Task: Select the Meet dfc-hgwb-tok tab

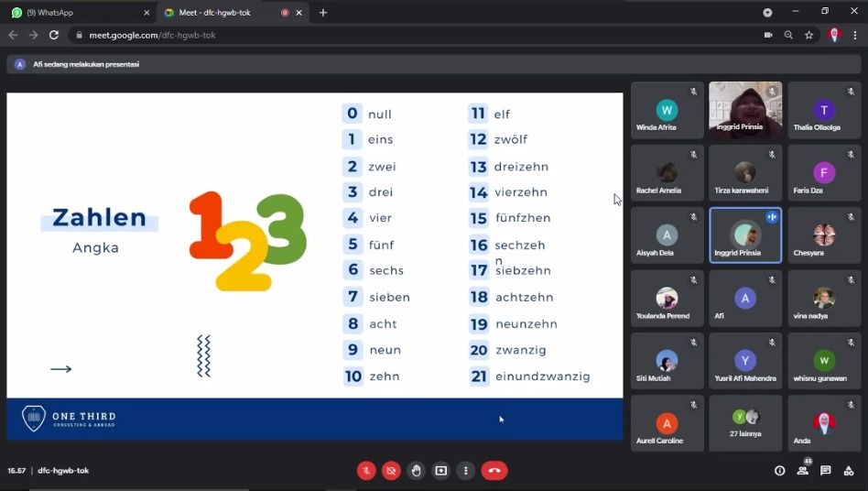Action: pos(233,12)
